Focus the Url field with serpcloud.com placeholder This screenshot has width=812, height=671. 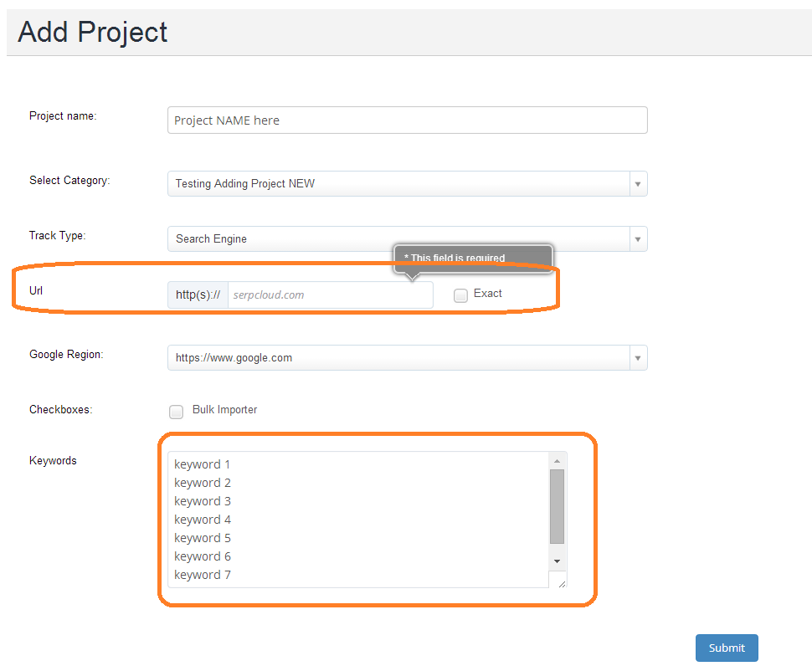pyautogui.click(x=330, y=295)
